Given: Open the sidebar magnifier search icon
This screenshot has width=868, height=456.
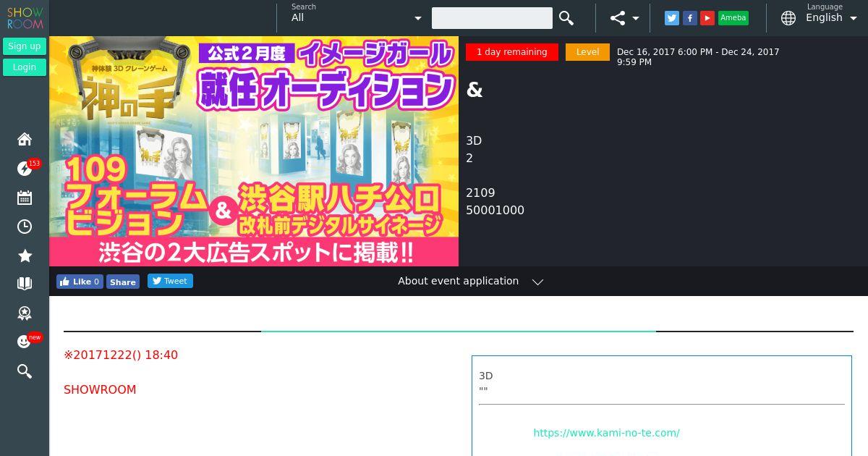Looking at the screenshot, I should coord(25,371).
